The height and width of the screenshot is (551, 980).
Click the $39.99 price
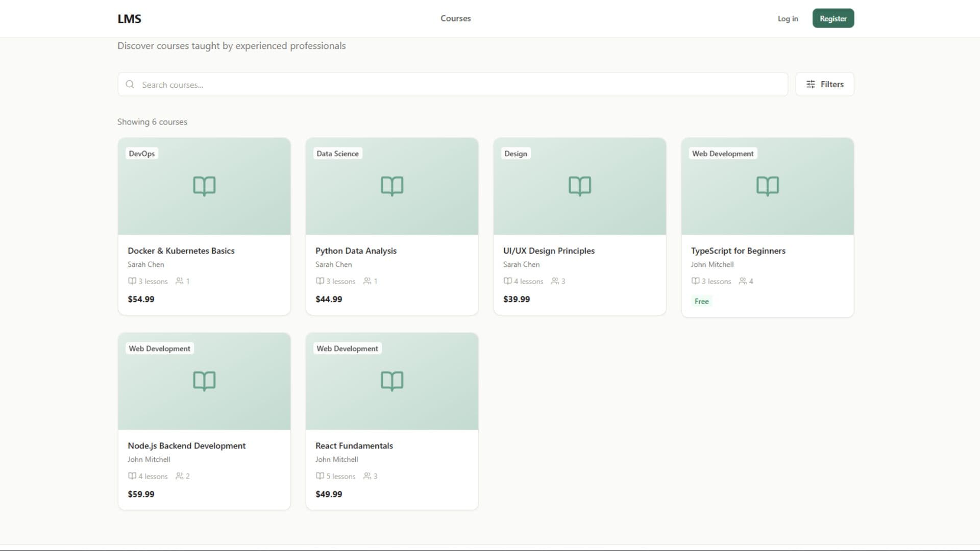517,299
